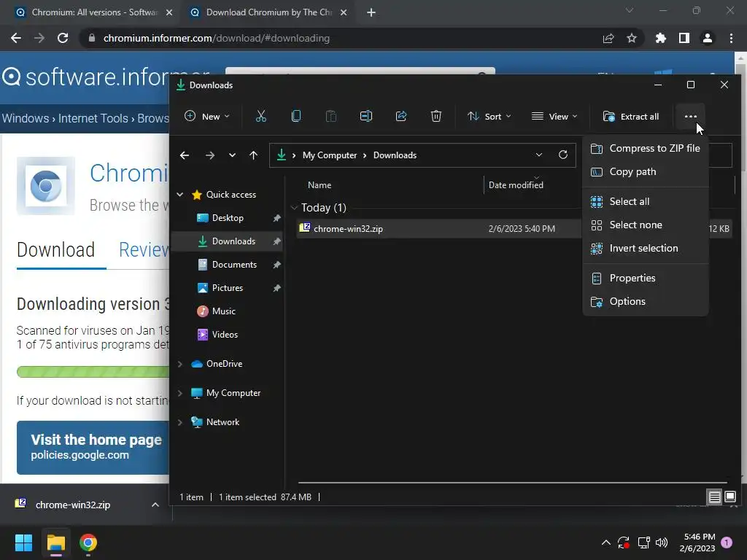Click the share page icon in address bar

pos(608,38)
